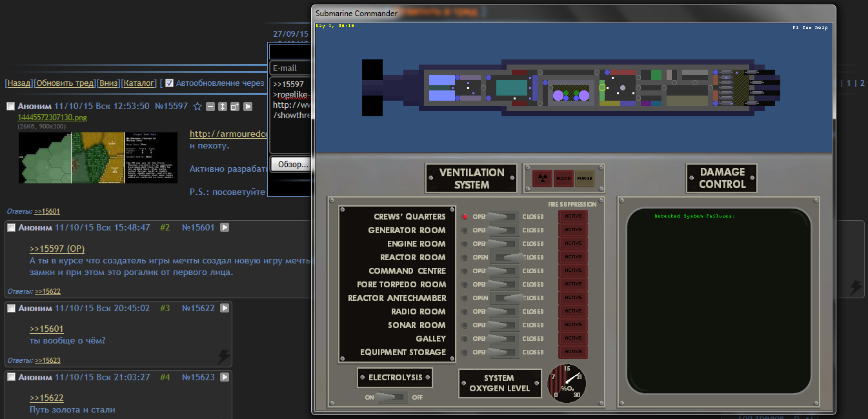Open the hex map image thumbnail
The image size is (868, 419).
tap(98, 158)
